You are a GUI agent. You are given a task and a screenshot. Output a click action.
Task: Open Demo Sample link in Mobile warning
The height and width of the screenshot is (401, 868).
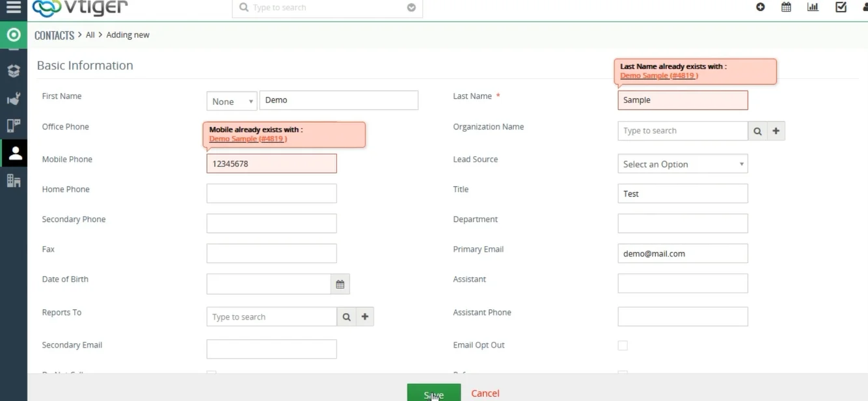pyautogui.click(x=247, y=139)
